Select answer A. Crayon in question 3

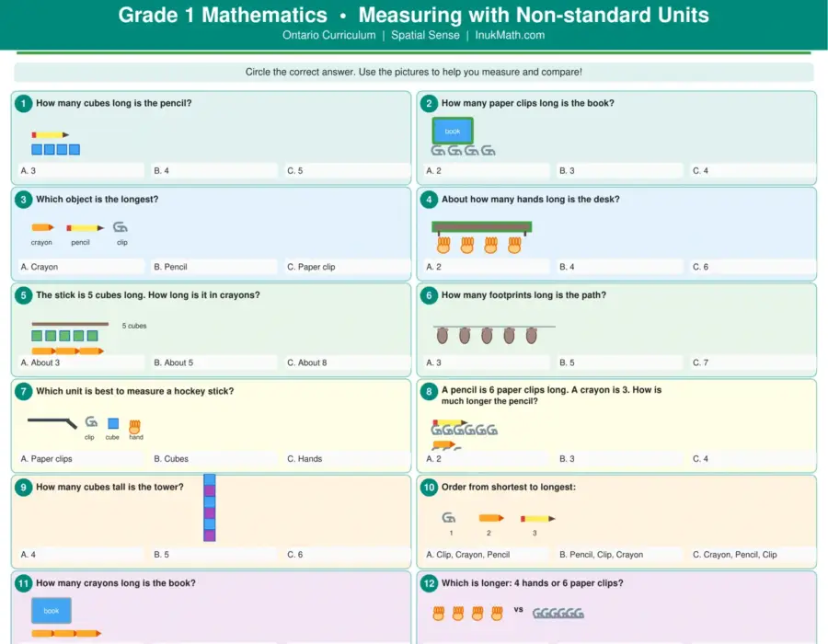[x=80, y=267]
